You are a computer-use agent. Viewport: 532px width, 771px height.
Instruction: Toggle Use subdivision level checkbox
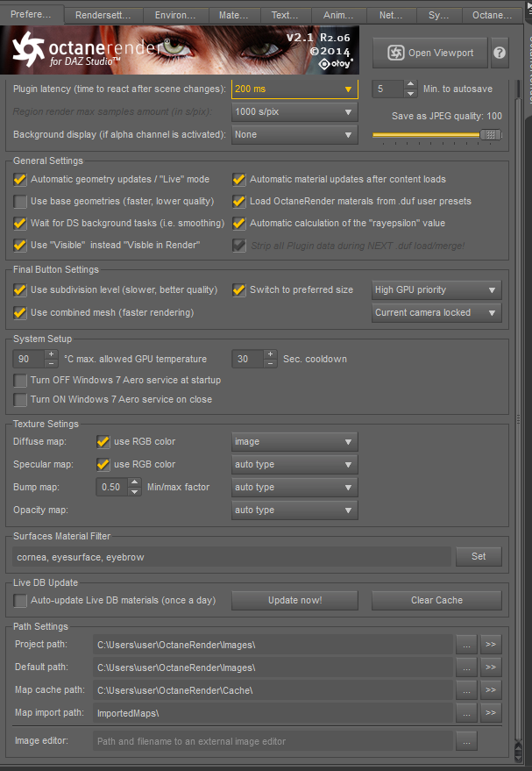pyautogui.click(x=20, y=290)
